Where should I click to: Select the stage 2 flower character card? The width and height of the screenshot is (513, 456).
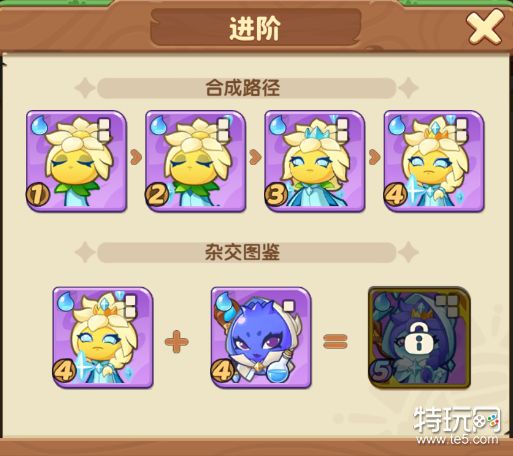tap(196, 161)
